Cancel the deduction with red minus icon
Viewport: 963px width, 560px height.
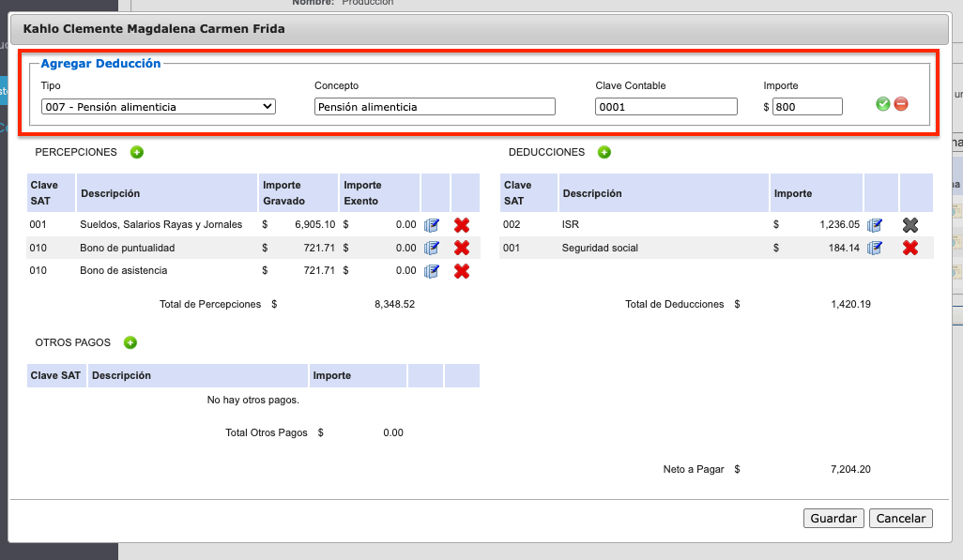901,104
